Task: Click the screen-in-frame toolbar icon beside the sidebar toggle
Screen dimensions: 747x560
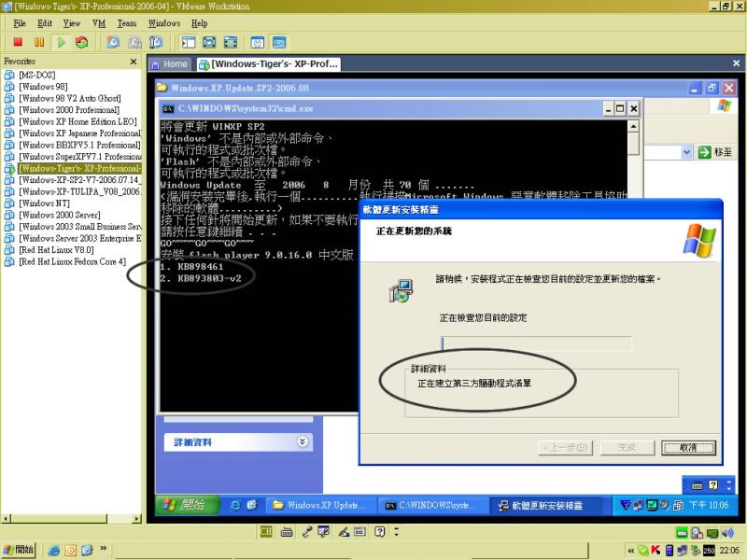Action: pos(209,42)
